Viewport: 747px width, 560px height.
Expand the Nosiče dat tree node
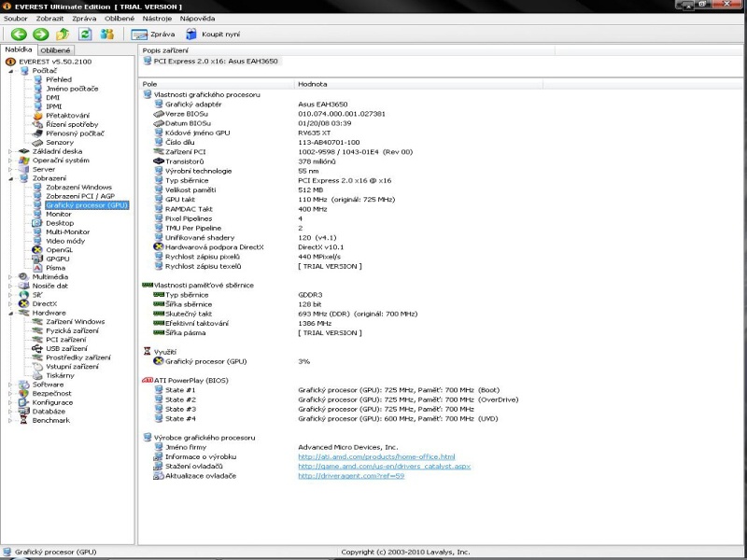[x=10, y=287]
